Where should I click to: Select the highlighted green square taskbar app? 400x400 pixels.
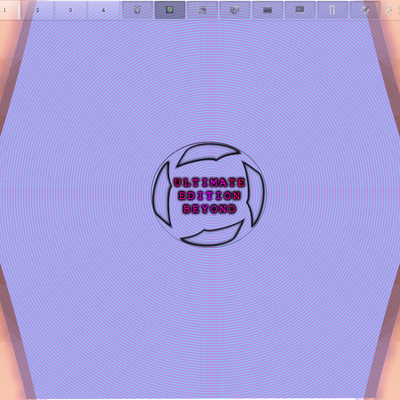point(170,10)
